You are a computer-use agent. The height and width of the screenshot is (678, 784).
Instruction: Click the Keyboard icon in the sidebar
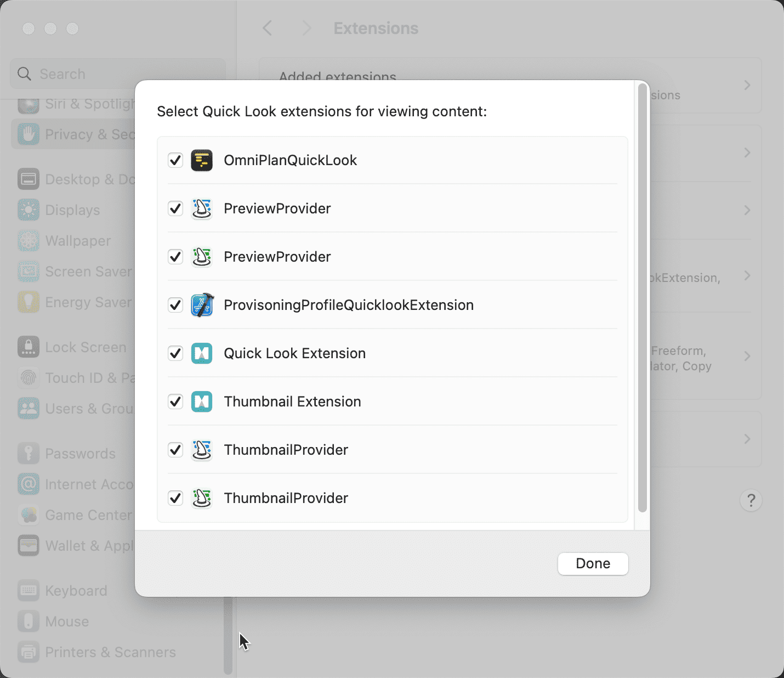[x=29, y=591]
